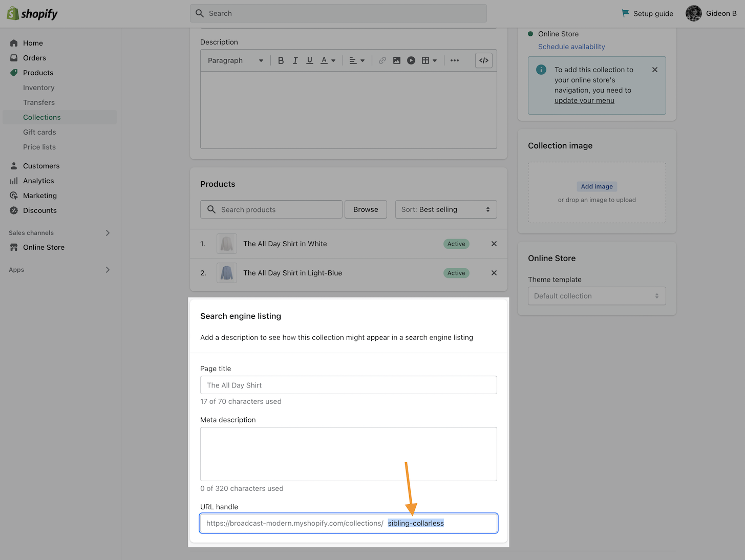The width and height of the screenshot is (745, 560).
Task: Insert a video in the description
Action: (411, 60)
